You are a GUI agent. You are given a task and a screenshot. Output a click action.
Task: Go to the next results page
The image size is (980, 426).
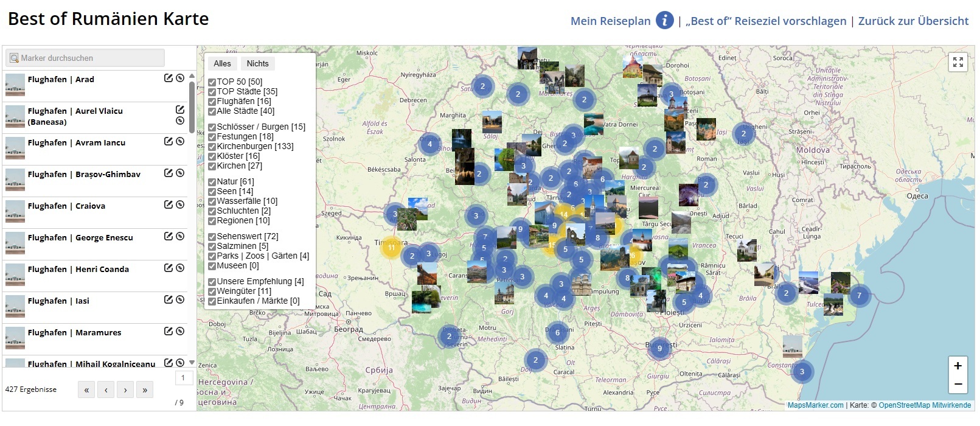click(x=125, y=390)
